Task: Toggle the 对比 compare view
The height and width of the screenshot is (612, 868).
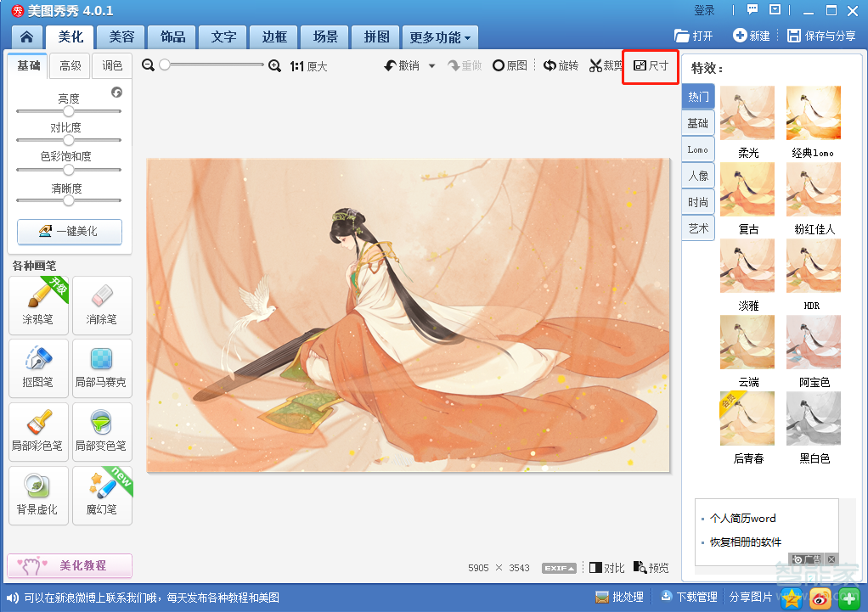Action: 607,568
